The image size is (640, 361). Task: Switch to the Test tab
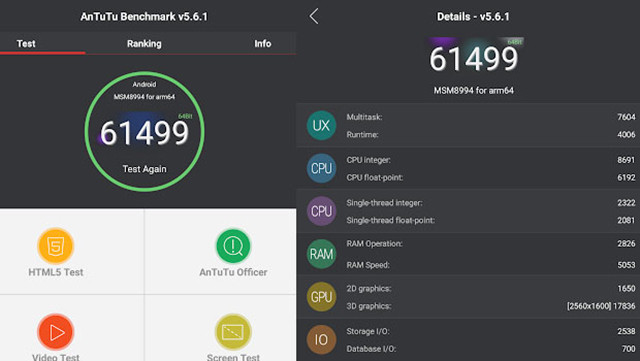click(x=26, y=44)
